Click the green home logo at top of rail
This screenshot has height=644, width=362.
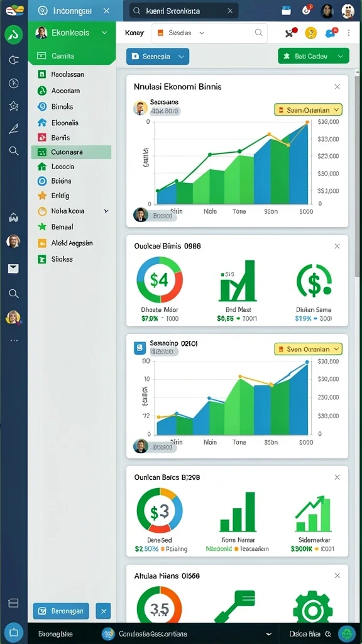click(x=14, y=35)
